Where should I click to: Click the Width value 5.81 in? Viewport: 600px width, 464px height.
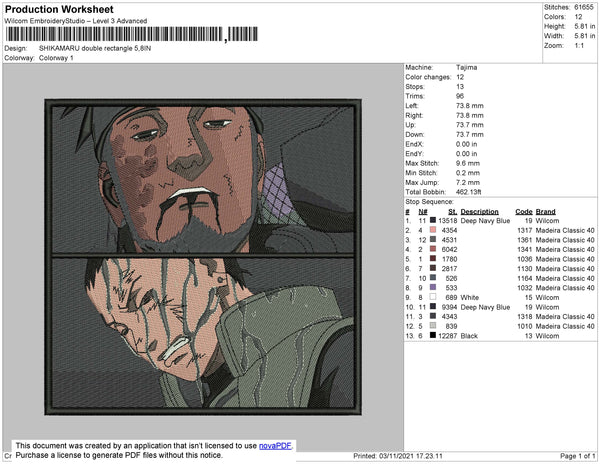point(585,36)
